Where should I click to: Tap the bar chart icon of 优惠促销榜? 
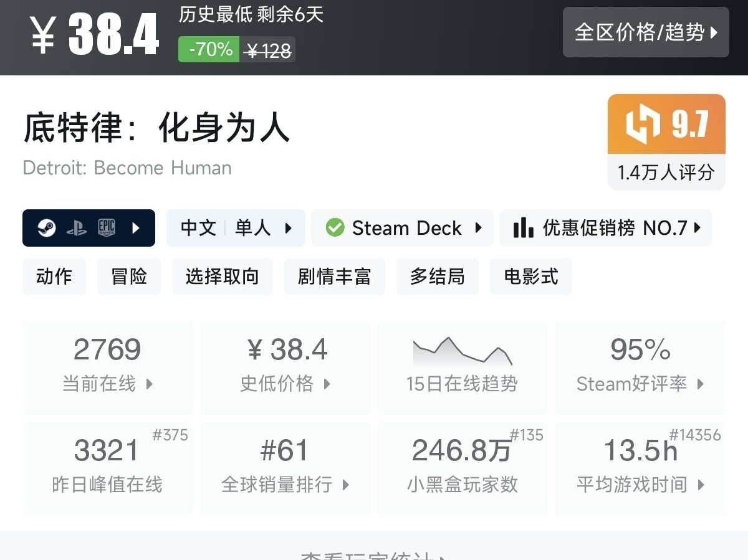523,228
